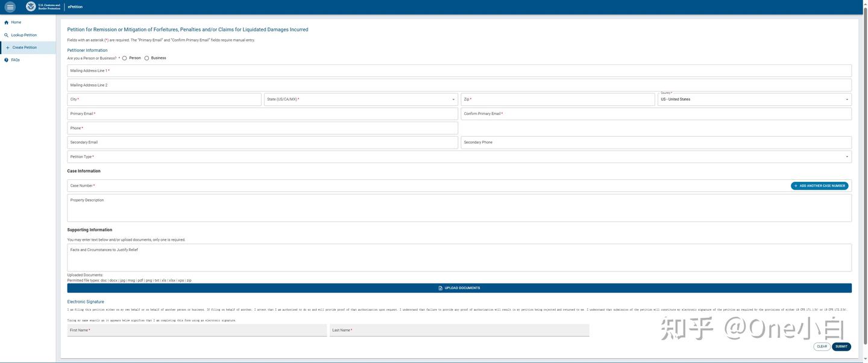Go to Home in sidebar
The height and width of the screenshot is (363, 868).
click(x=28, y=22)
